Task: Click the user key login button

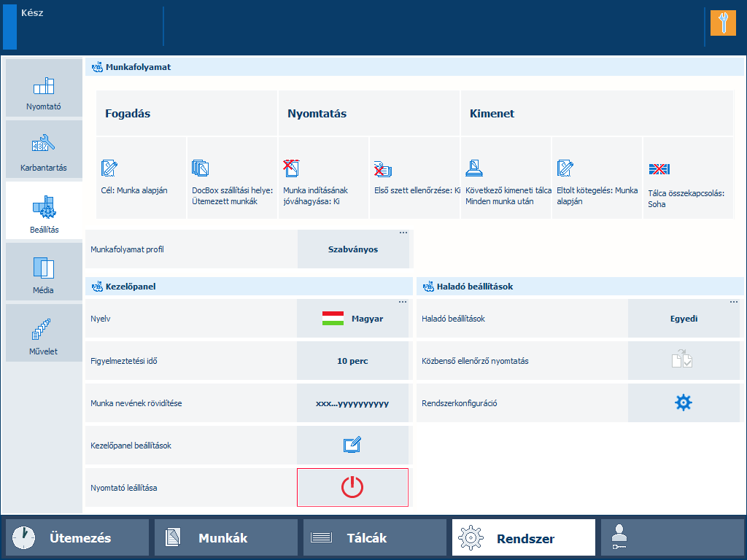Action: (671, 538)
